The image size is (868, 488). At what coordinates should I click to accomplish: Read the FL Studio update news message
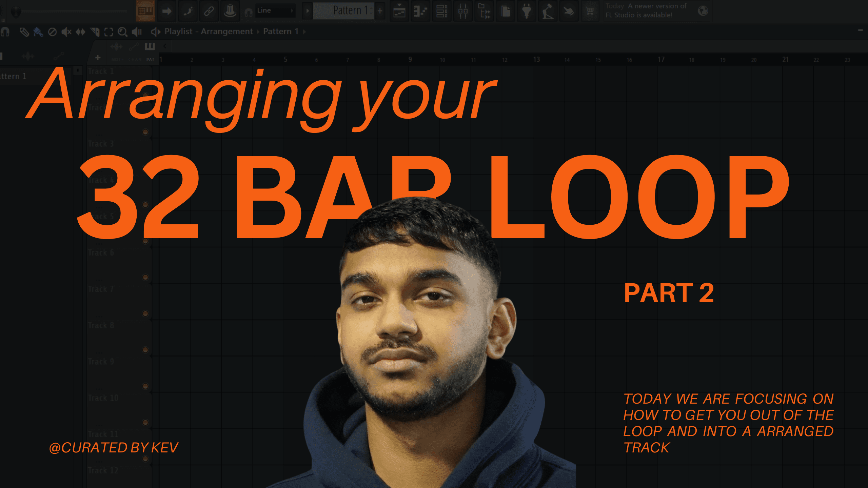(646, 11)
